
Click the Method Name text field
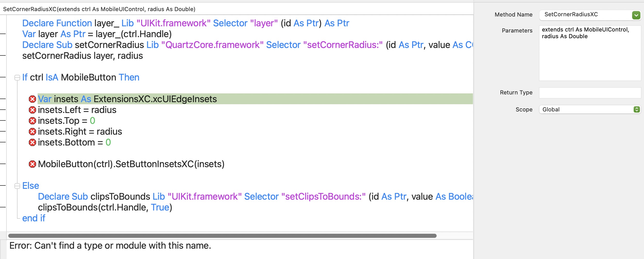point(585,15)
